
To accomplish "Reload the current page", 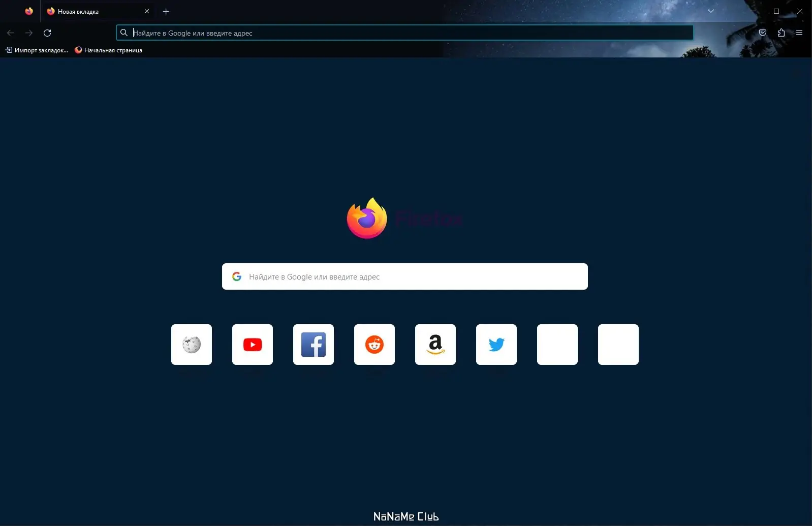I will click(x=47, y=33).
